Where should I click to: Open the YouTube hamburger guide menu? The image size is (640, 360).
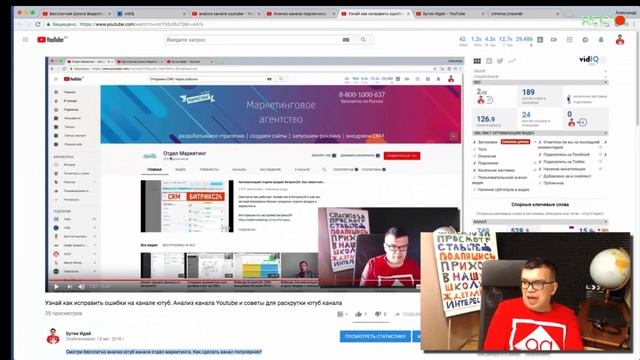(x=25, y=40)
